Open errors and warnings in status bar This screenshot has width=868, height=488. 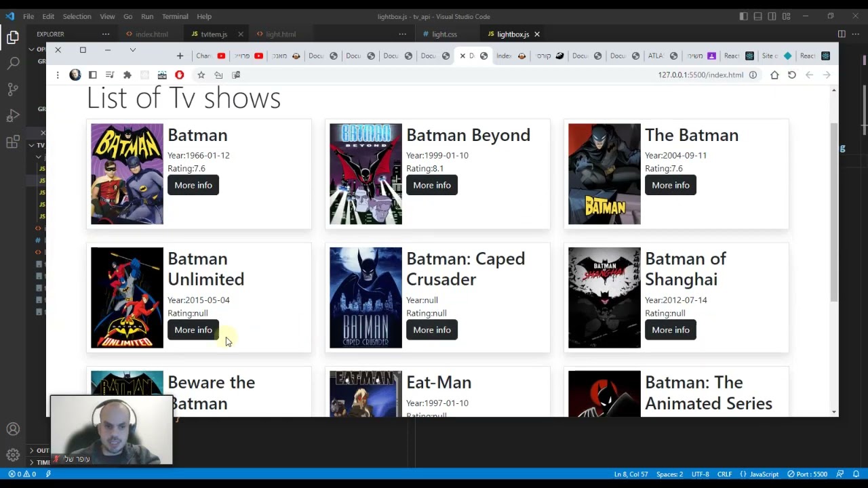[22, 474]
